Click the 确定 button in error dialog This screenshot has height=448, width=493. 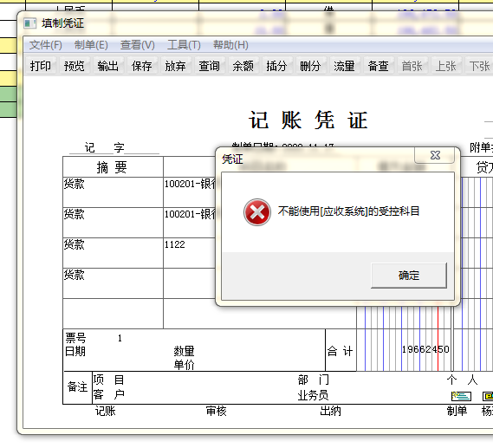point(409,276)
